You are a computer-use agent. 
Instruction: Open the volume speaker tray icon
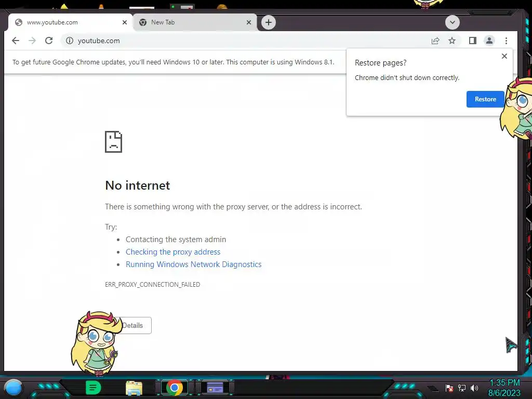click(474, 388)
